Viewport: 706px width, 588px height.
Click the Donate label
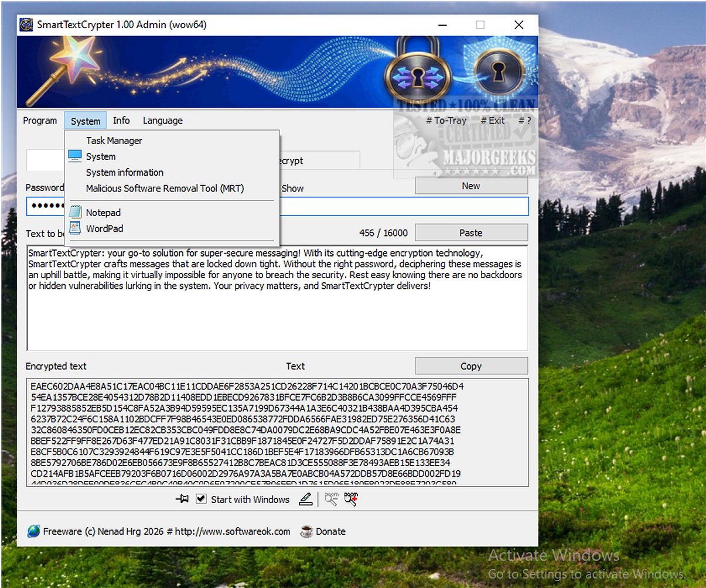pos(330,531)
